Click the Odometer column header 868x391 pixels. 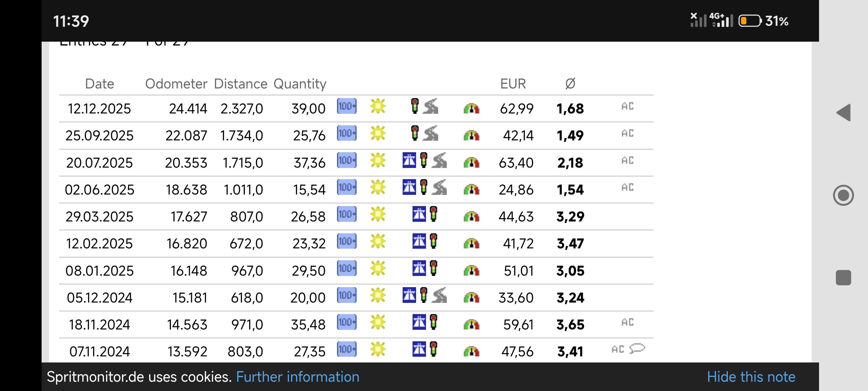(x=176, y=84)
